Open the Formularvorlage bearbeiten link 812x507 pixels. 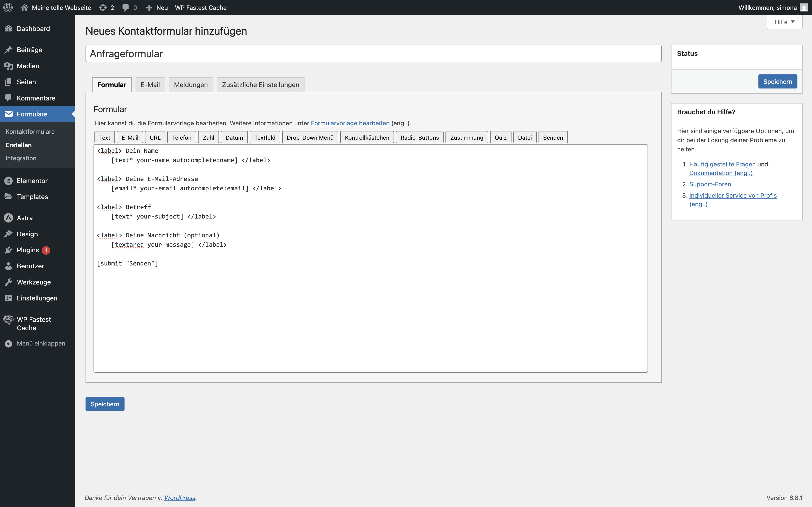(350, 123)
